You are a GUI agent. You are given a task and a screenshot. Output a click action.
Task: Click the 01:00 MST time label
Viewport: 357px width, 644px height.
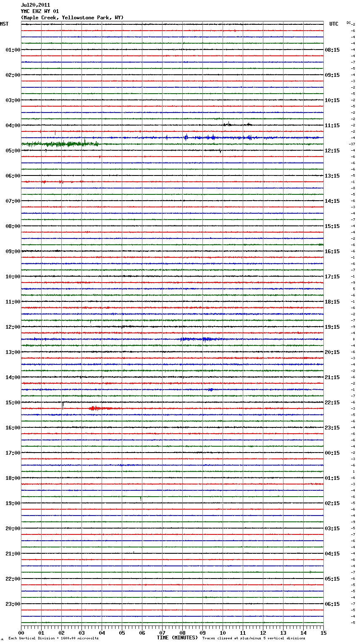pyautogui.click(x=13, y=50)
